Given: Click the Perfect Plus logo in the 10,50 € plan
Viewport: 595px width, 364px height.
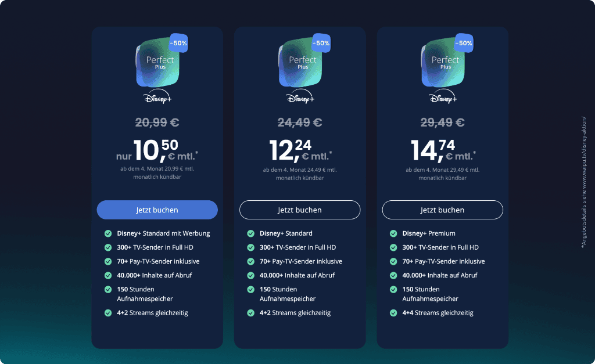Looking at the screenshot, I should (x=158, y=63).
